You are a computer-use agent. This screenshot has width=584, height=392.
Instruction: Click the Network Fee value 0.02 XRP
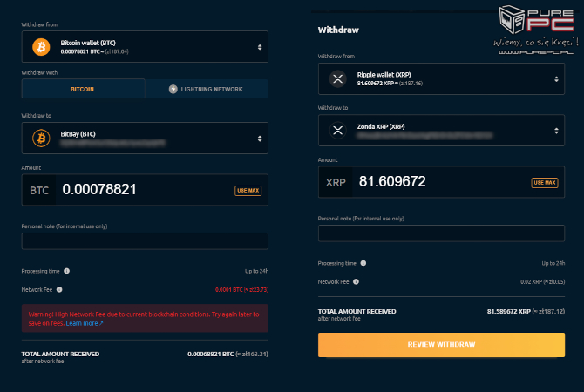(543, 282)
